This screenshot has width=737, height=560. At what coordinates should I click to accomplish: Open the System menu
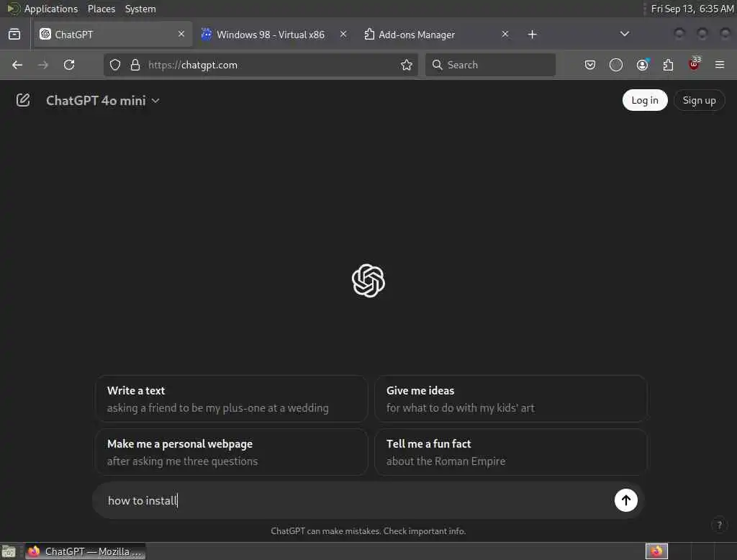(x=140, y=9)
